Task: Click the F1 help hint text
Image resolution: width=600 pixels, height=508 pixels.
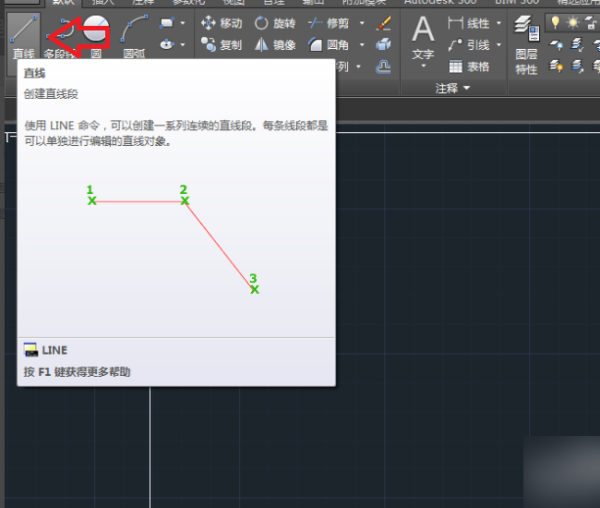Action: pyautogui.click(x=77, y=372)
